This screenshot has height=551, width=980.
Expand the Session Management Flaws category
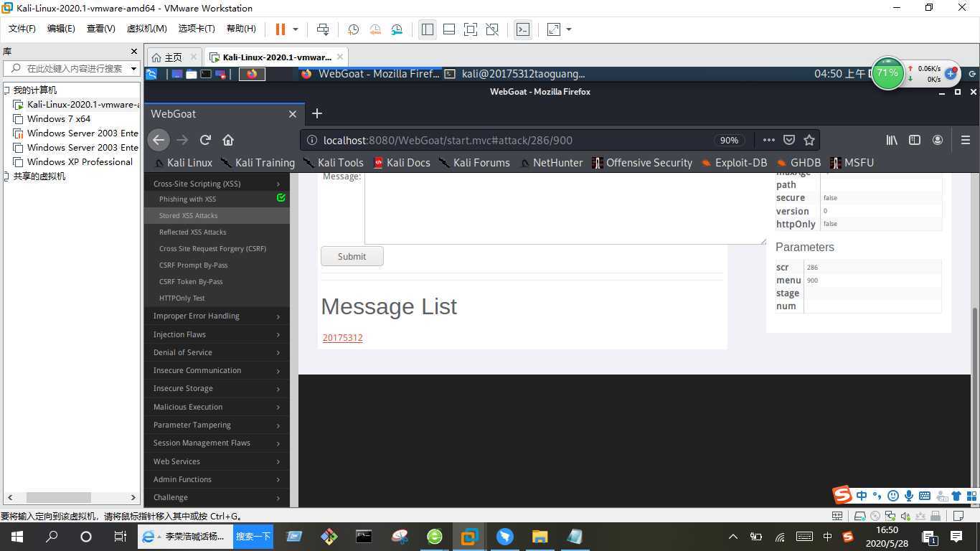[217, 443]
